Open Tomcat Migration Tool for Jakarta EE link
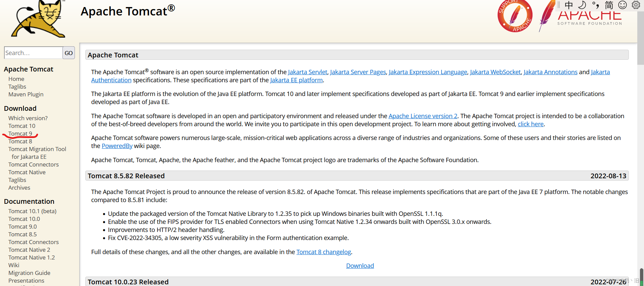The image size is (644, 286). [37, 153]
